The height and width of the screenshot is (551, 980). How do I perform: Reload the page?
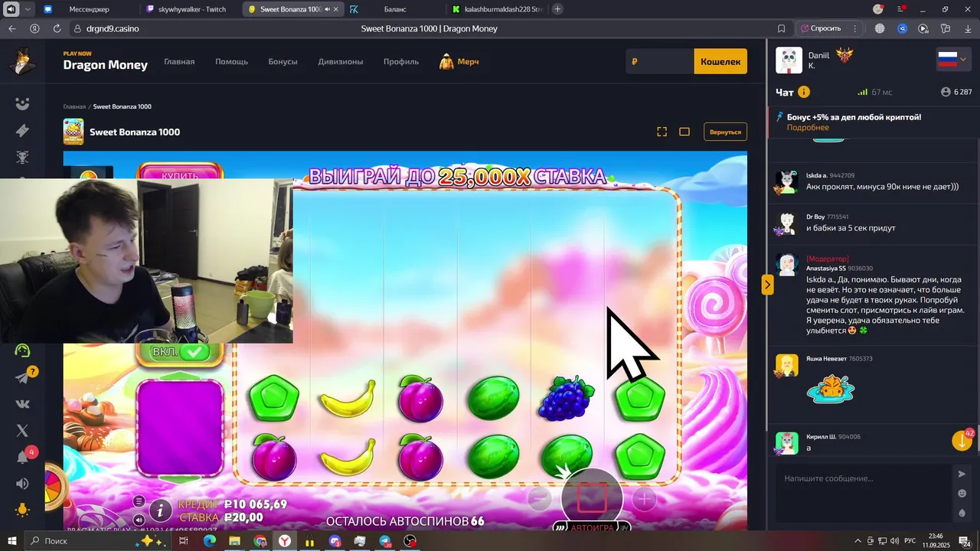57,28
